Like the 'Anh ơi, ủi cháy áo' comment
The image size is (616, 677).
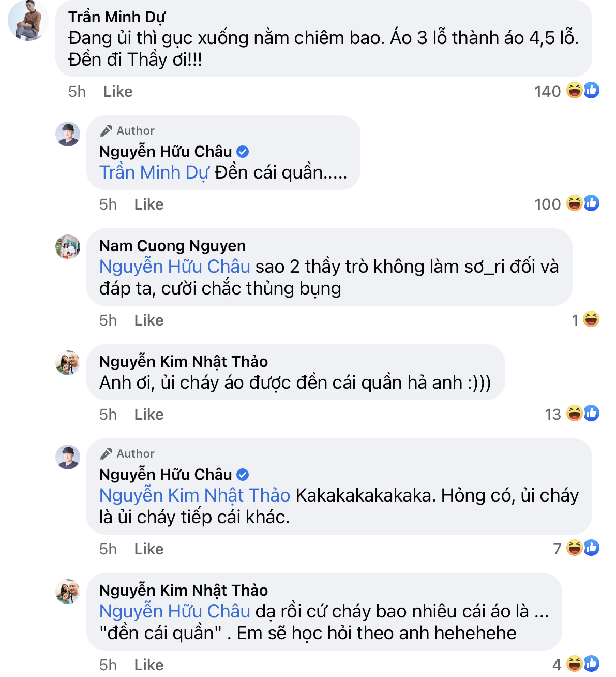click(x=149, y=415)
